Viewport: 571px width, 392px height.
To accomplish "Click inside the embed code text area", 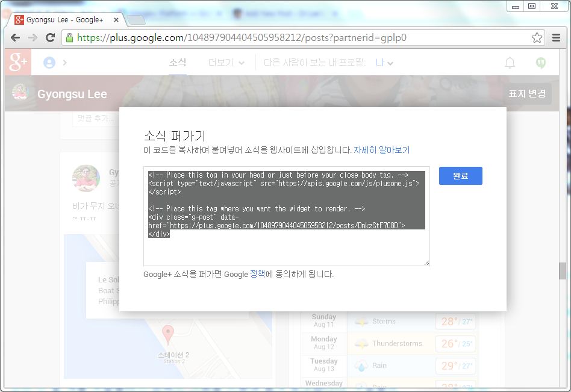I will (287, 216).
